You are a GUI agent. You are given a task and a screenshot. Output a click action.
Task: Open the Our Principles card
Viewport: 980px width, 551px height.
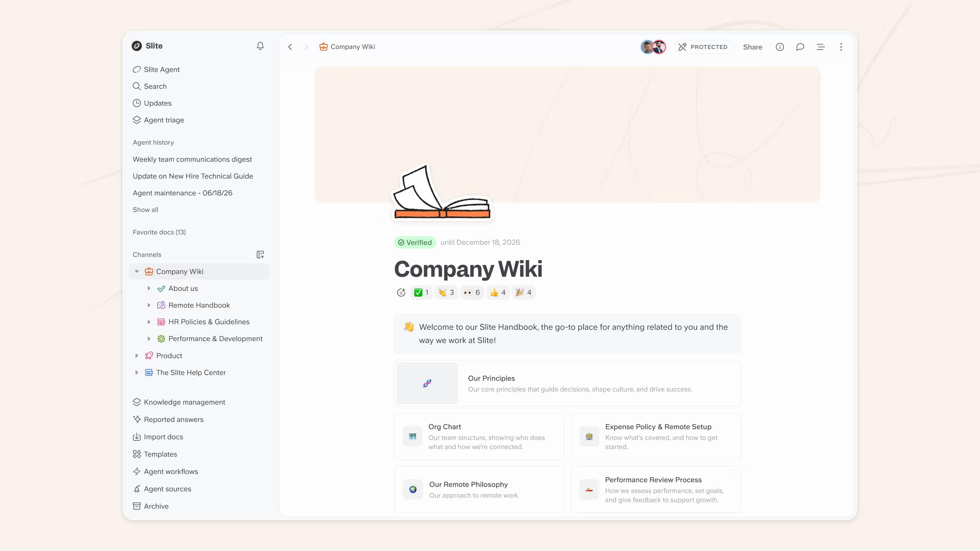(567, 383)
